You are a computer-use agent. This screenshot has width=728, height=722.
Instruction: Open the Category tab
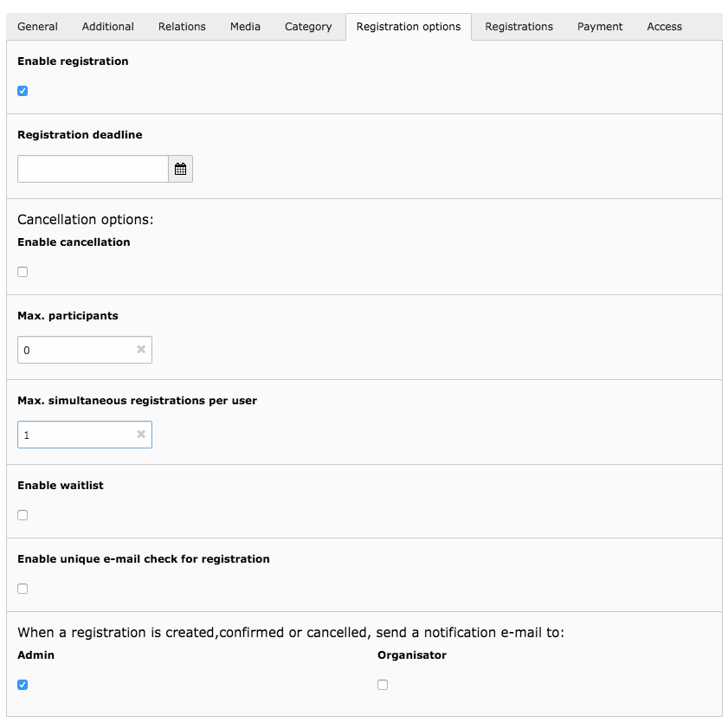[308, 27]
